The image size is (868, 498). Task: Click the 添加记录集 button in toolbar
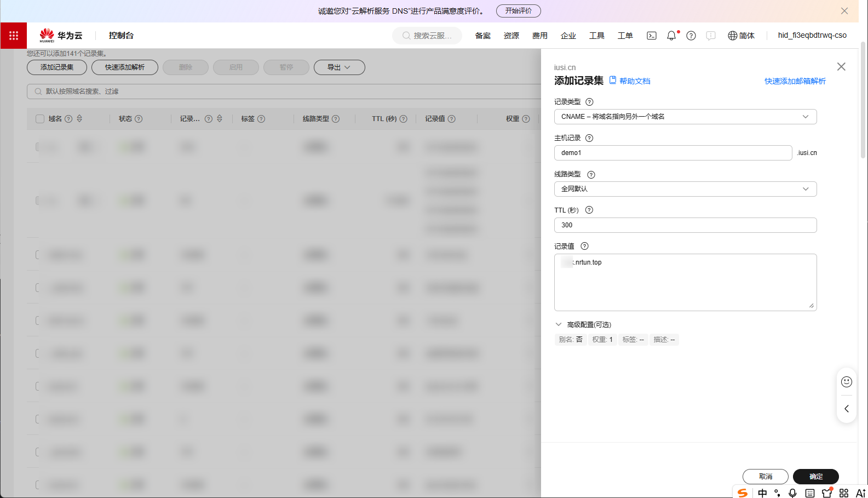pyautogui.click(x=57, y=67)
